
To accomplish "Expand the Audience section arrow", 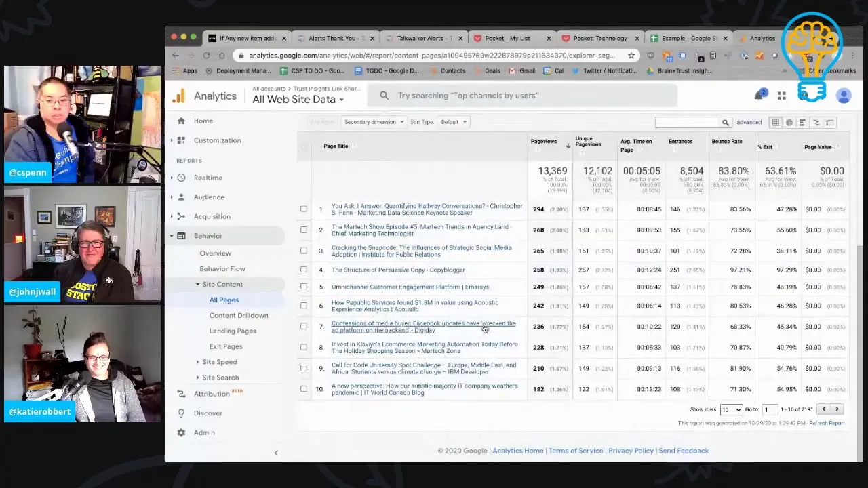I will [172, 197].
